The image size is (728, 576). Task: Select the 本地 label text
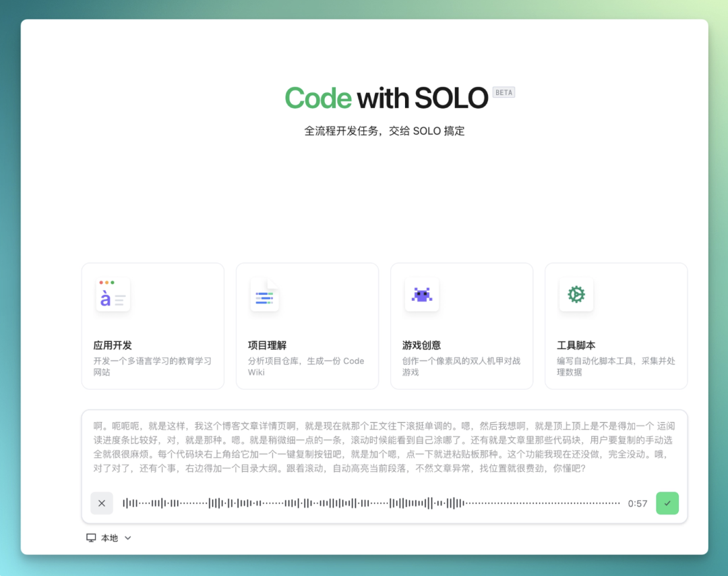point(110,538)
